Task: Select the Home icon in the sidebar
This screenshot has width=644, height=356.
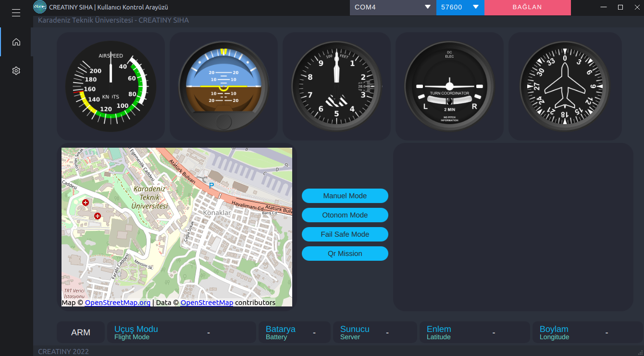Action: [x=16, y=42]
